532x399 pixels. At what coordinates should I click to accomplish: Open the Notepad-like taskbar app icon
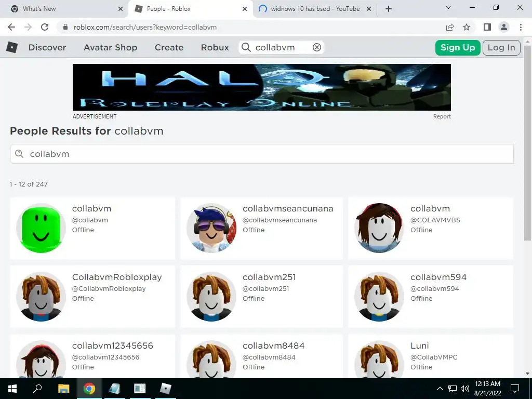pyautogui.click(x=114, y=389)
